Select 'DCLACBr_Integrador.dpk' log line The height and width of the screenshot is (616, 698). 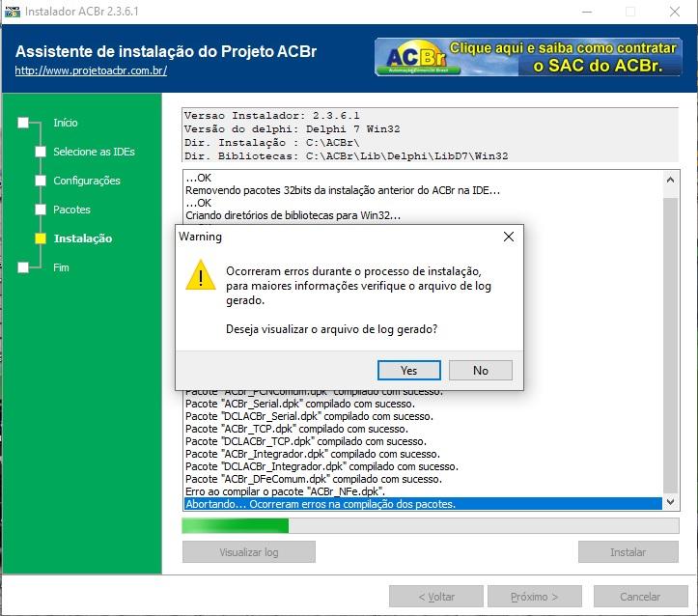pyautogui.click(x=423, y=466)
